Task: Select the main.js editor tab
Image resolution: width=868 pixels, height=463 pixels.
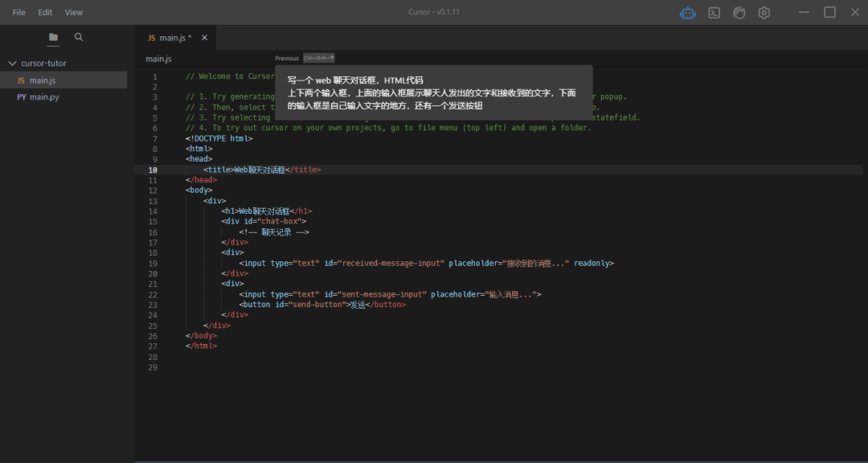Action: click(172, 38)
